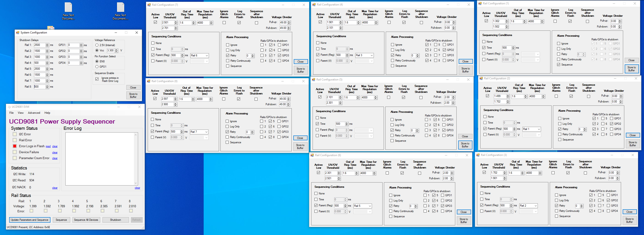
Task: Click the Rail Configuration (6) title icon
Action: tap(312, 155)
